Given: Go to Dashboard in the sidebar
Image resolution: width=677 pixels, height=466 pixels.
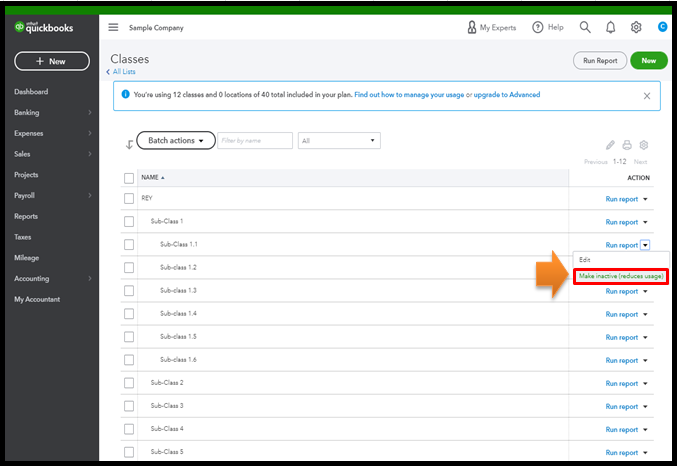Looking at the screenshot, I should tap(31, 92).
